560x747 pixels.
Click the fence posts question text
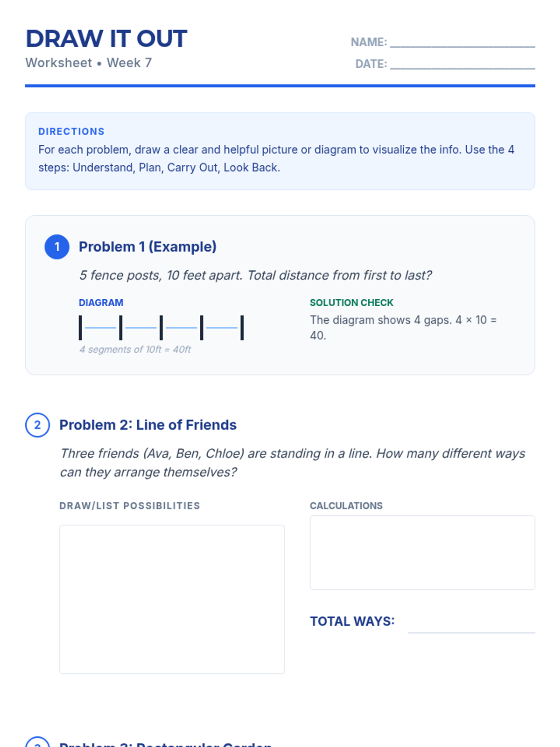coord(255,275)
